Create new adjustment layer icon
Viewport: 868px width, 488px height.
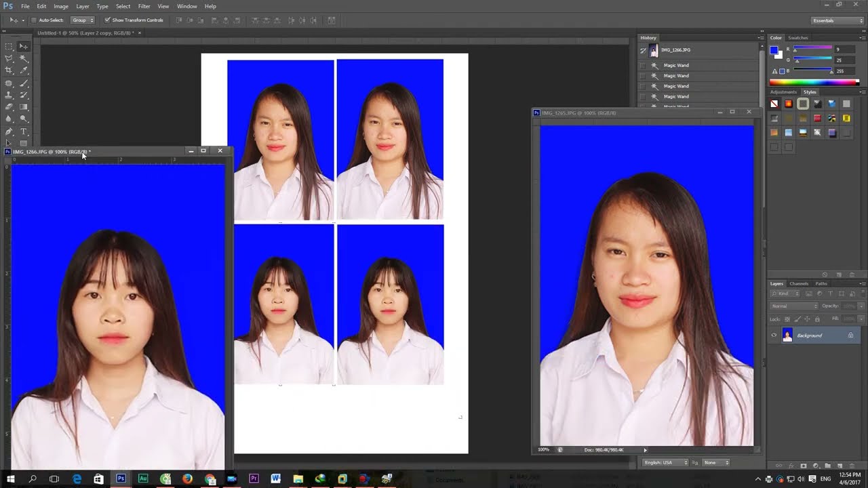click(816, 466)
